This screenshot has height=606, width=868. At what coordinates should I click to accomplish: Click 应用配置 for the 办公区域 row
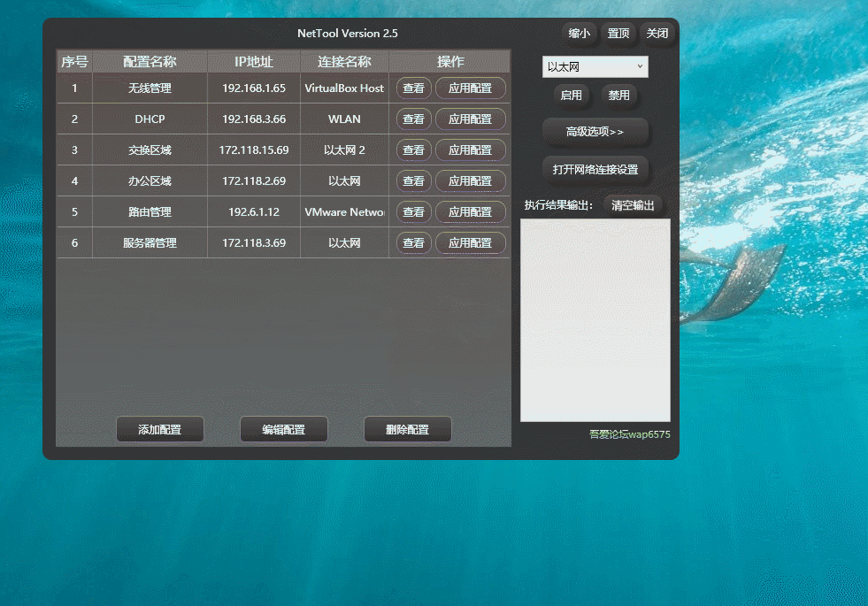click(470, 181)
